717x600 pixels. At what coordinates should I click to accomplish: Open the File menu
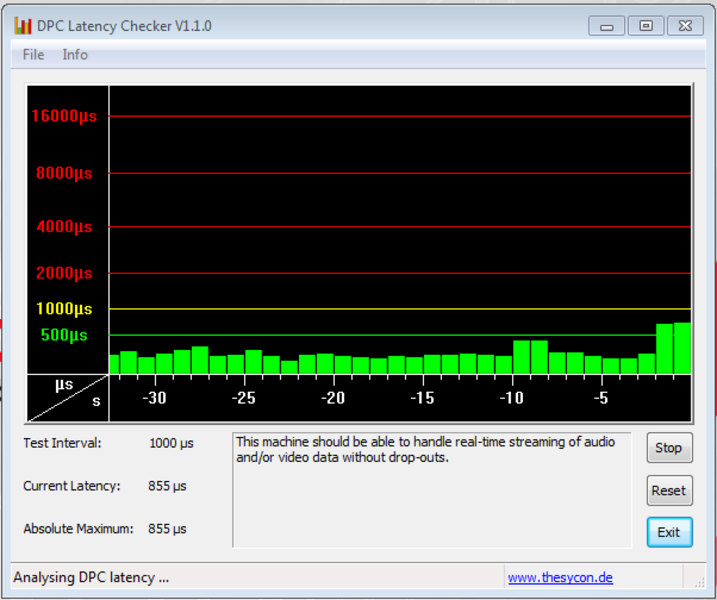(x=33, y=54)
